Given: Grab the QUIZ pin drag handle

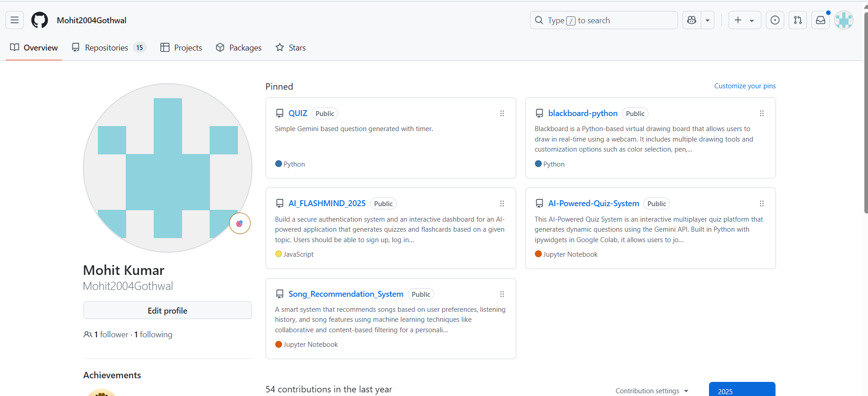Looking at the screenshot, I should pos(502,113).
